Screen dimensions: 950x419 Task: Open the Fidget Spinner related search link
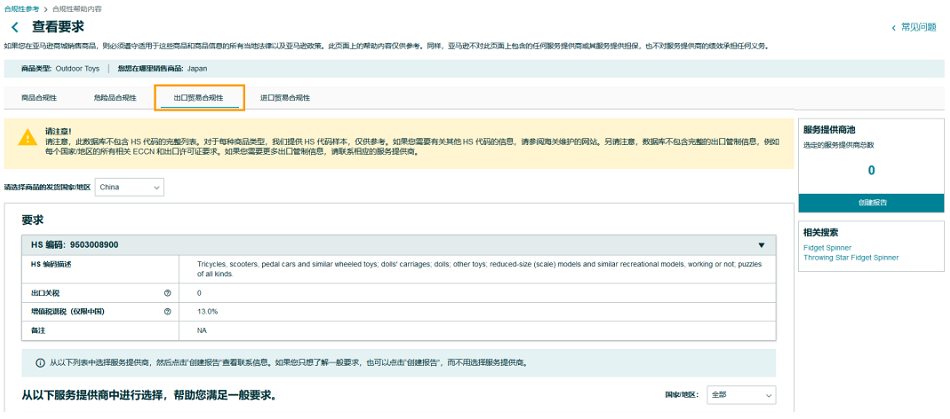coord(827,247)
